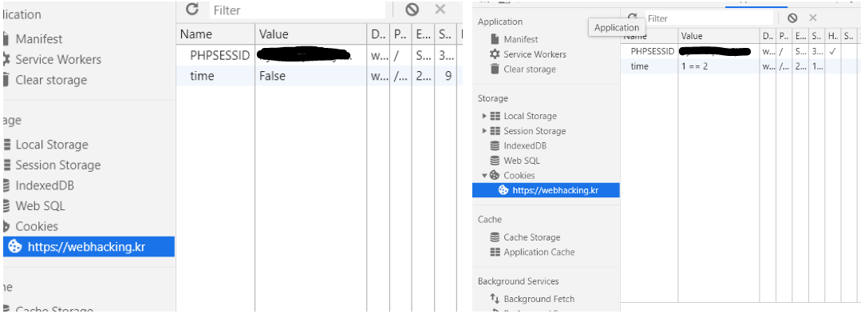Click Local Storage grid icon in right sidebar
Viewport: 868px width, 318px height.
495,117
